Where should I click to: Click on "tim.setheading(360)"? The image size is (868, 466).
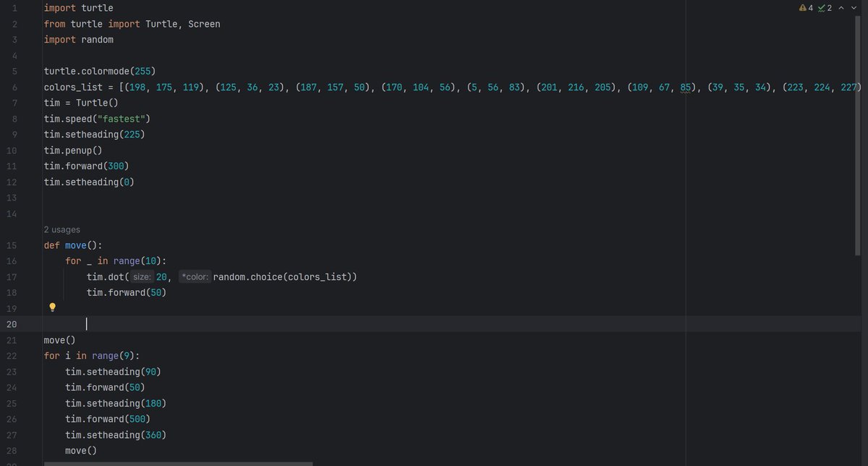pos(116,435)
